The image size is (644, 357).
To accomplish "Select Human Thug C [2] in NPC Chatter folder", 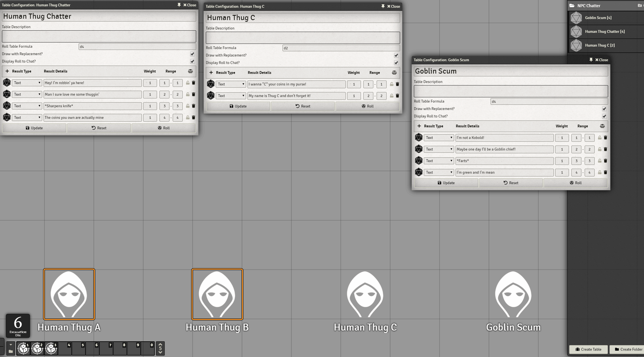I will point(600,45).
